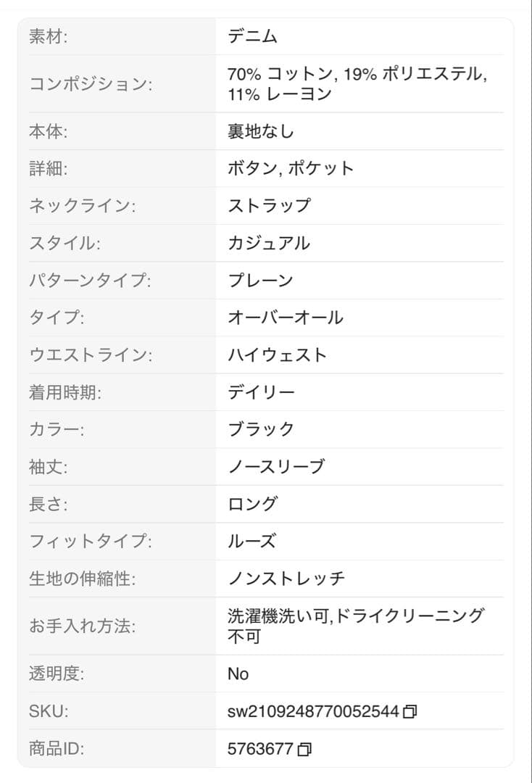
Task: Select the product ID number 5763677
Action: click(260, 750)
